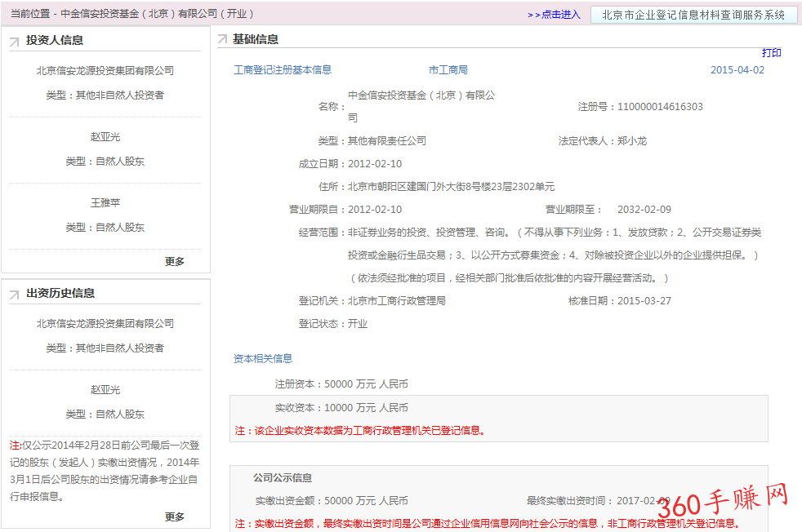Viewport: 802px width, 532px height.
Task: Click the arrow icon beside 投资人信息 heading
Action: pyautogui.click(x=15, y=42)
